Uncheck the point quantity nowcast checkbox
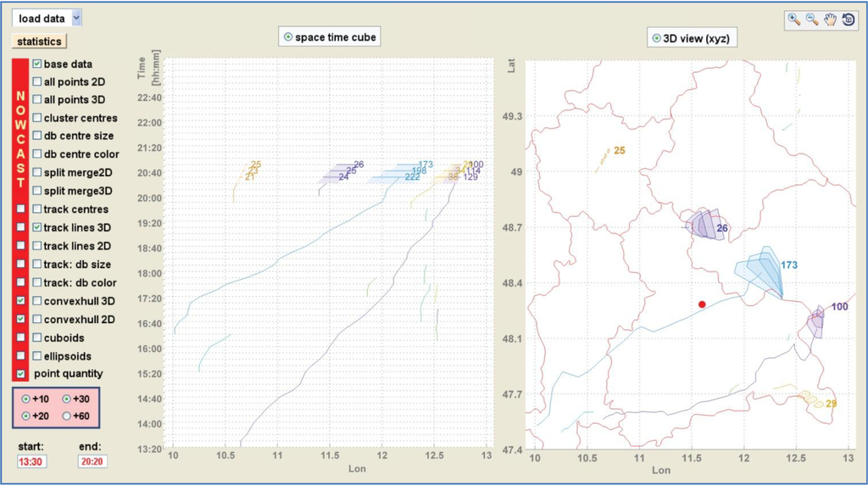Image resolution: width=868 pixels, height=486 pixels. point(20,374)
